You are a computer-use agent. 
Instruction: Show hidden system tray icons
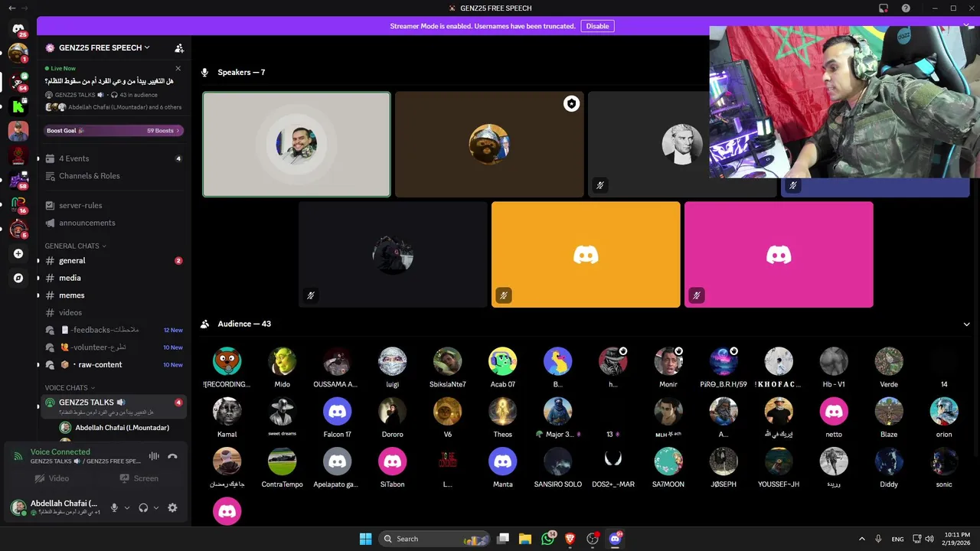(x=861, y=539)
